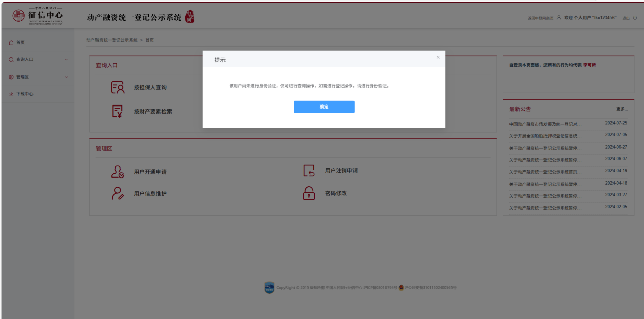Click the 用户信息维护 label

click(150, 194)
